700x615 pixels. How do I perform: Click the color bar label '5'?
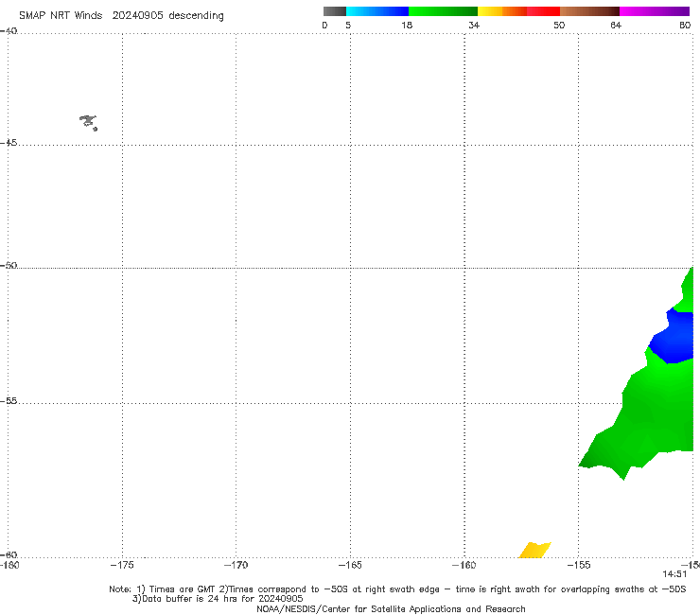coord(348,25)
